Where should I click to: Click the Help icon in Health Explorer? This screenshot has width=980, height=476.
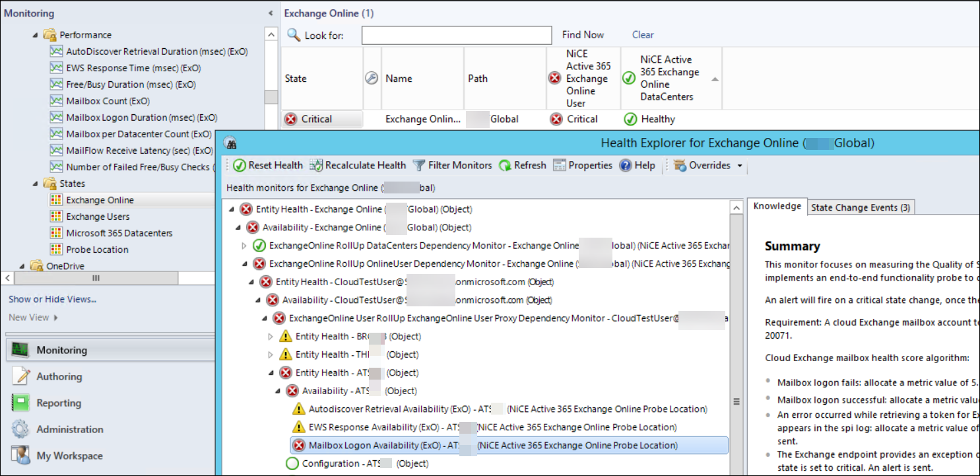626,165
